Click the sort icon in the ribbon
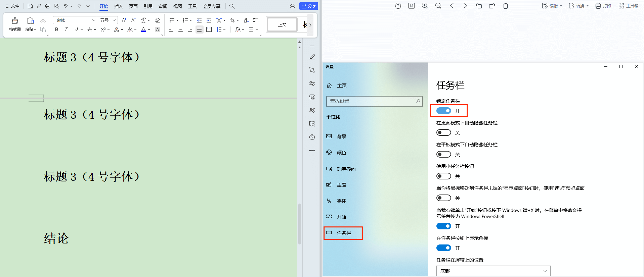Screen dimensions: 644x277 point(246,20)
